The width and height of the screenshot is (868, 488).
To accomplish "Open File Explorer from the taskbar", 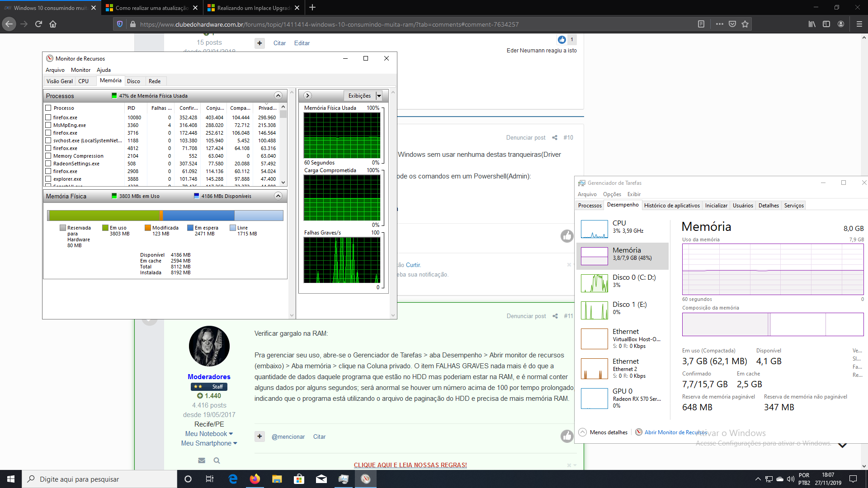I will pyautogui.click(x=277, y=479).
